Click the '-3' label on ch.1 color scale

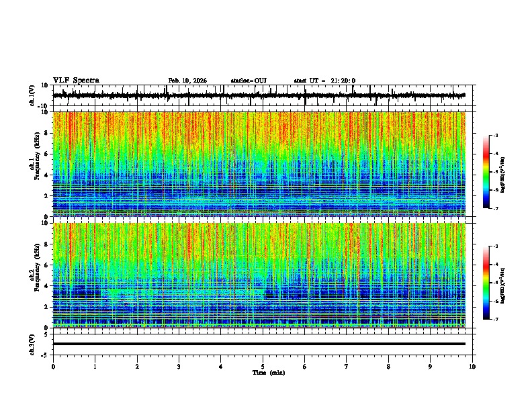pyautogui.click(x=495, y=136)
